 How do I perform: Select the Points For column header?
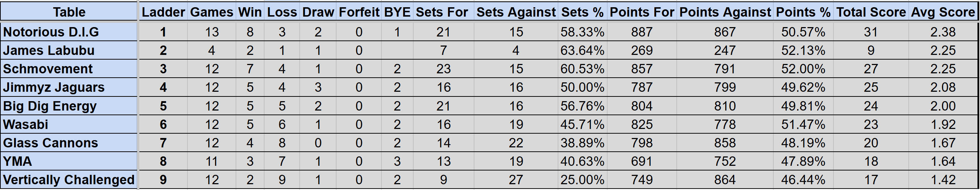pyautogui.click(x=642, y=12)
